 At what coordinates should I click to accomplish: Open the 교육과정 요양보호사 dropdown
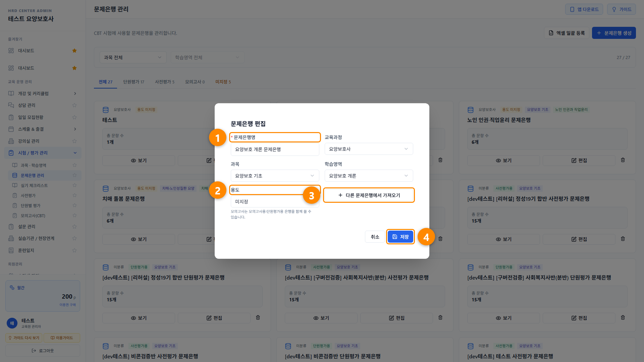369,149
